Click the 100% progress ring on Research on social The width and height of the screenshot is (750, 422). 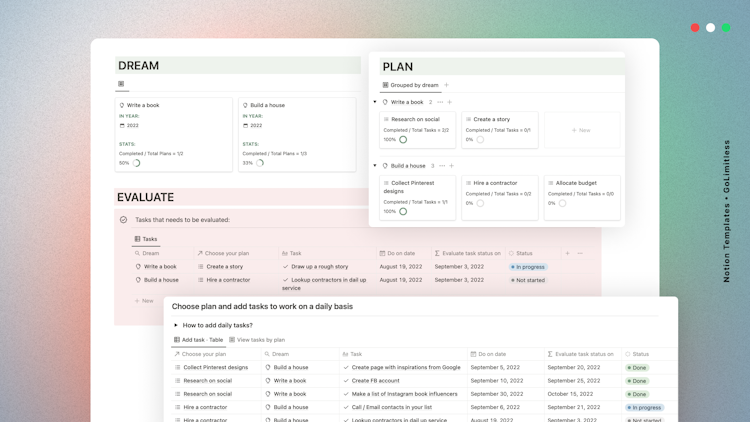click(403, 140)
